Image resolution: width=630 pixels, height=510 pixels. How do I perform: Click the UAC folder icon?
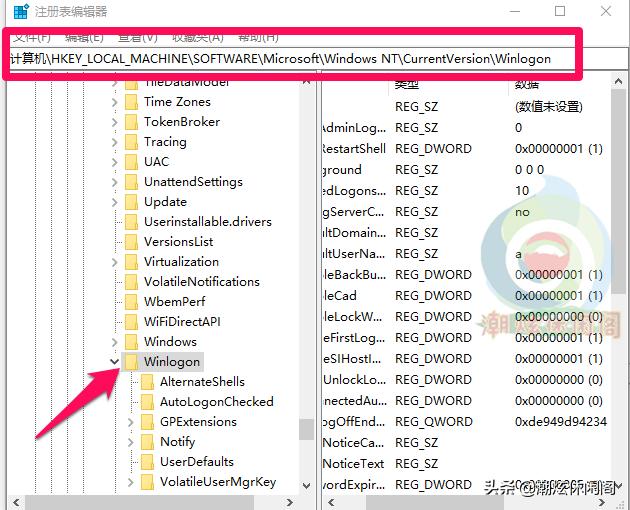coord(131,162)
